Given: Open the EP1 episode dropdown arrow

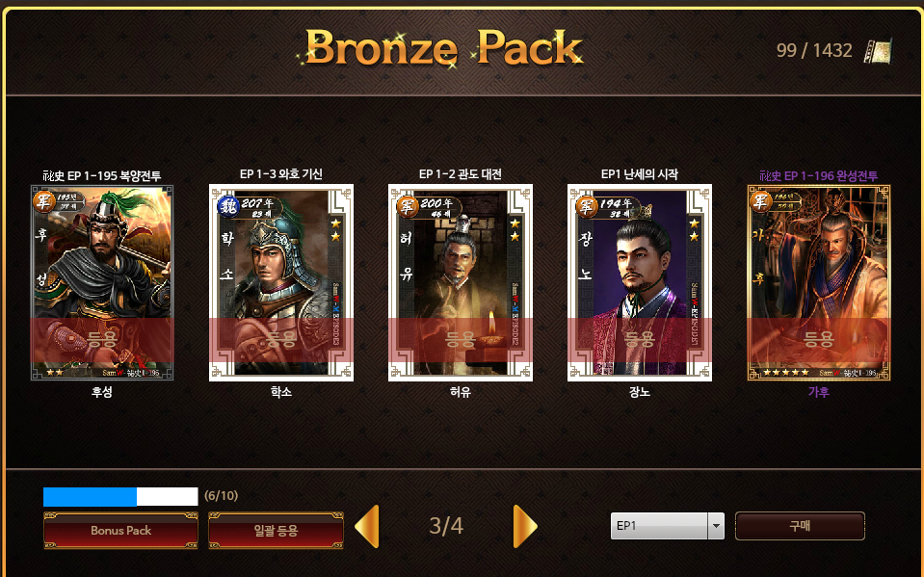Looking at the screenshot, I should point(716,526).
